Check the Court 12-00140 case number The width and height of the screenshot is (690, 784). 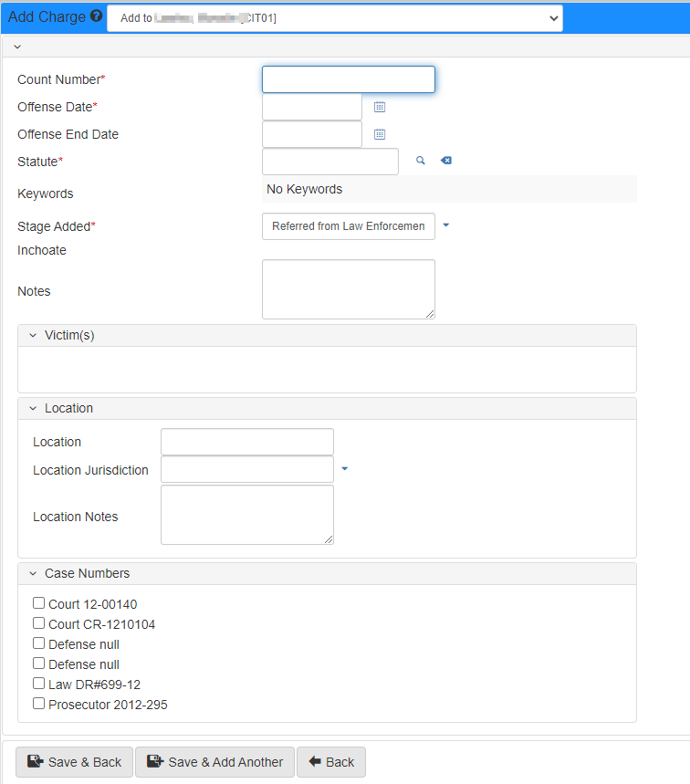(x=38, y=602)
